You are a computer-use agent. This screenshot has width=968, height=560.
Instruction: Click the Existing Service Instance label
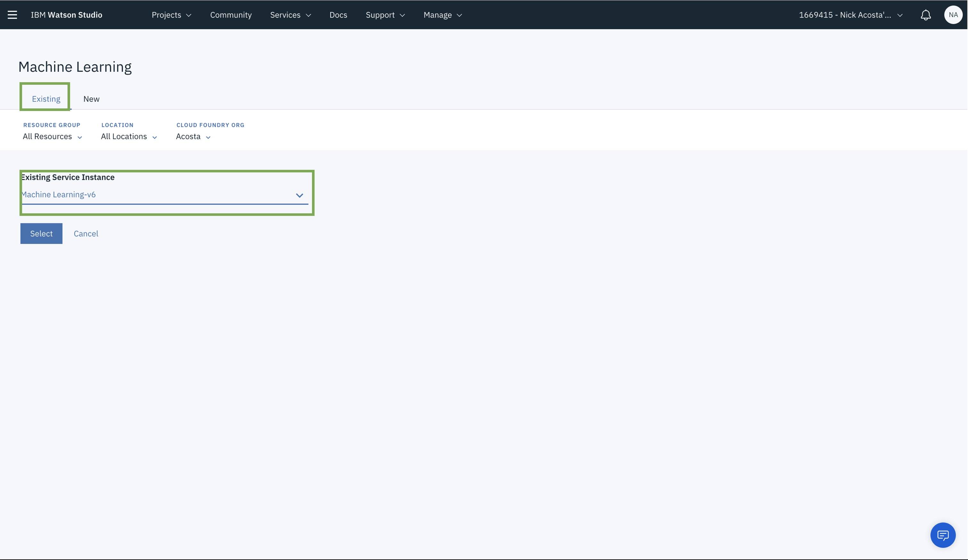(x=68, y=177)
